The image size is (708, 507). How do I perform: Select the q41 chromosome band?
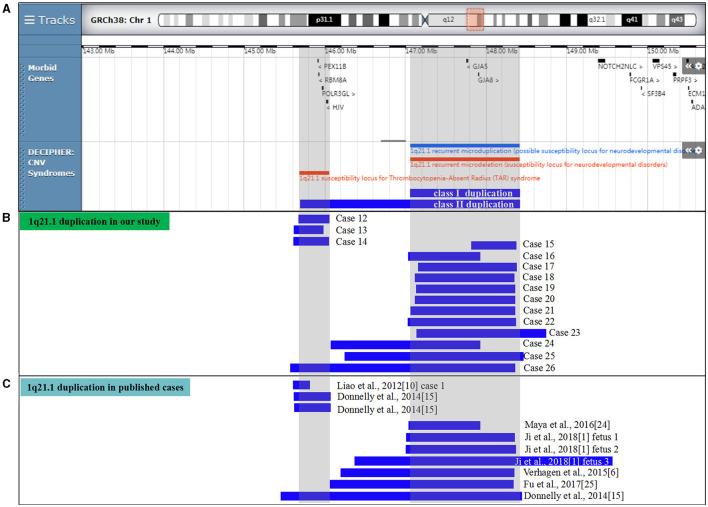[634, 19]
